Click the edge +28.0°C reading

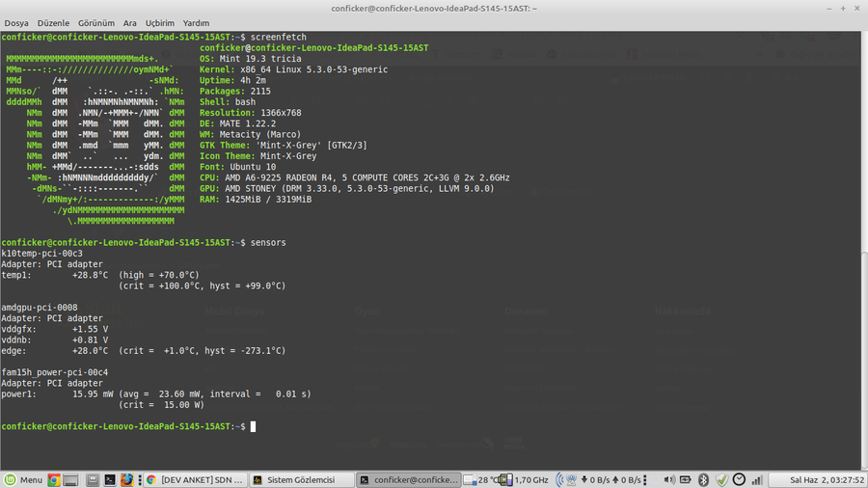(x=144, y=351)
